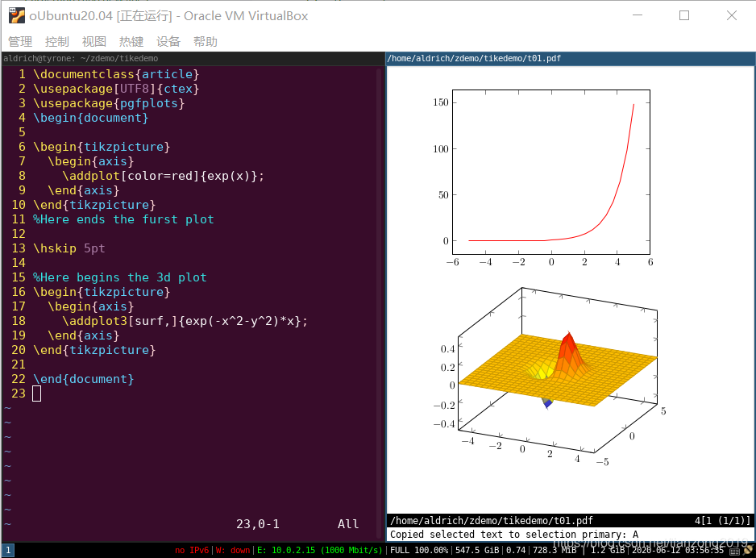The height and width of the screenshot is (558, 756).
Task: Open the 帮助 menu
Action: point(206,41)
